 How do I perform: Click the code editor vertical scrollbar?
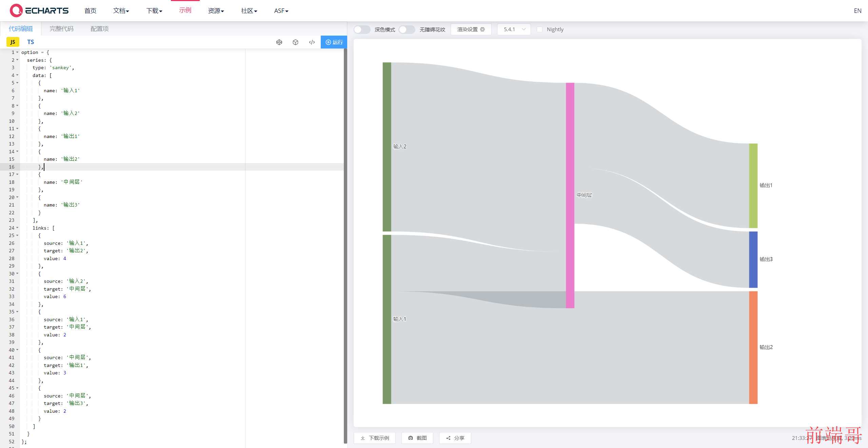coord(345,246)
